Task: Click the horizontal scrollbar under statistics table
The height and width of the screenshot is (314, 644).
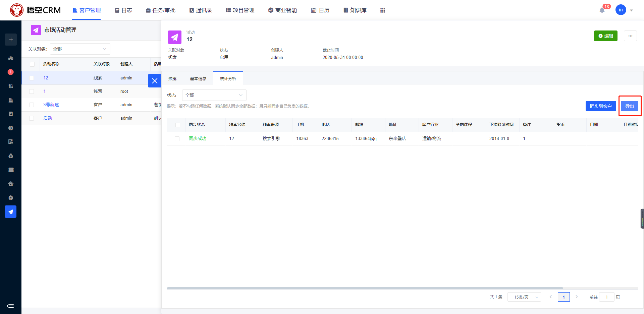Action: [x=365, y=288]
